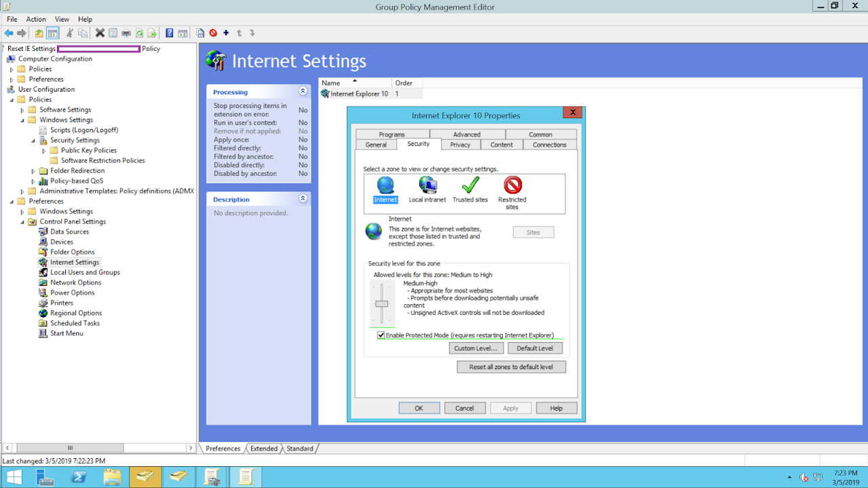Screen dimensions: 868x488
Task: Click the Up one level folder icon
Action: pyautogui.click(x=39, y=33)
